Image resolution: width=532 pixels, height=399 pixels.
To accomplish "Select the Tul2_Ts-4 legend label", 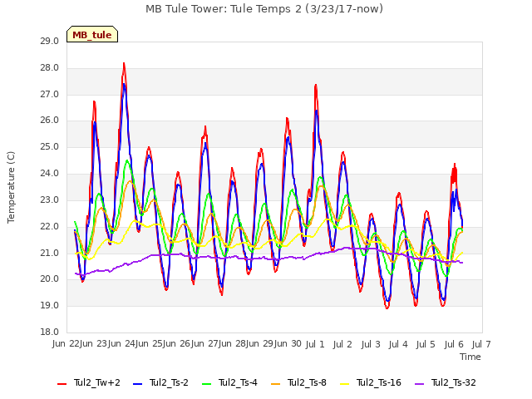I will [239, 382].
